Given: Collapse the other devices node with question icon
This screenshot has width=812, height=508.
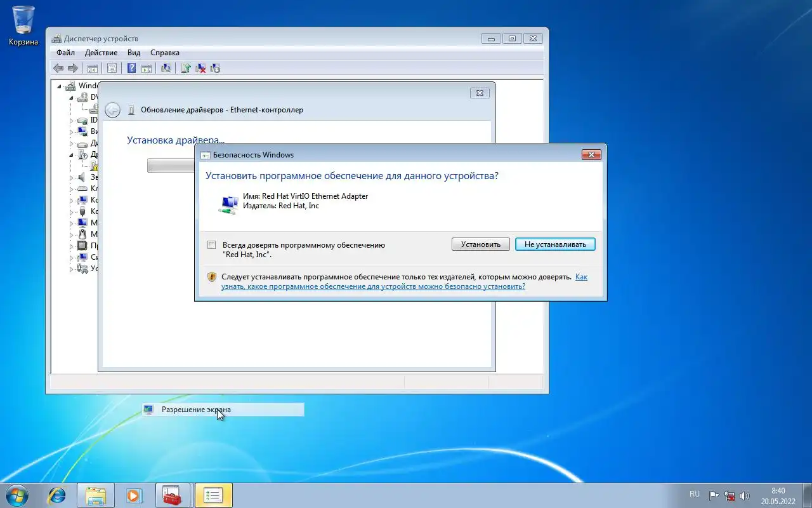Looking at the screenshot, I should coord(71,155).
